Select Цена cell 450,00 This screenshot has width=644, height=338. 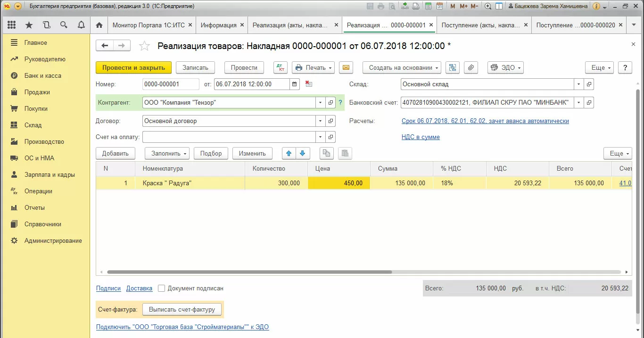[339, 183]
